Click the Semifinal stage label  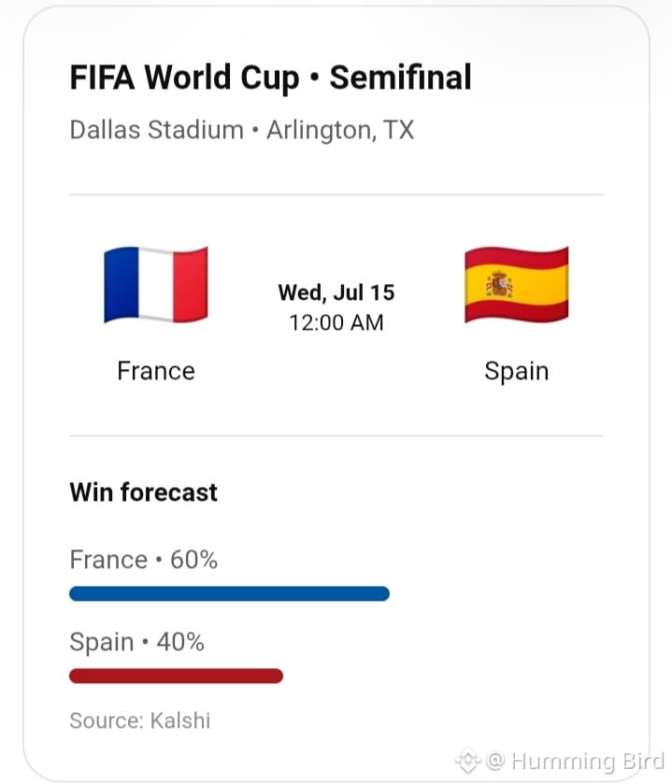pos(401,78)
